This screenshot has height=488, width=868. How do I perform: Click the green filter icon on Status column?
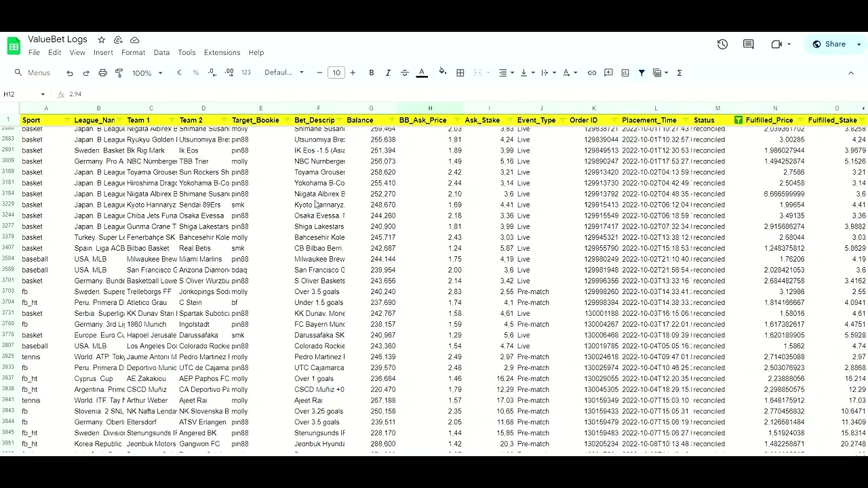point(738,120)
